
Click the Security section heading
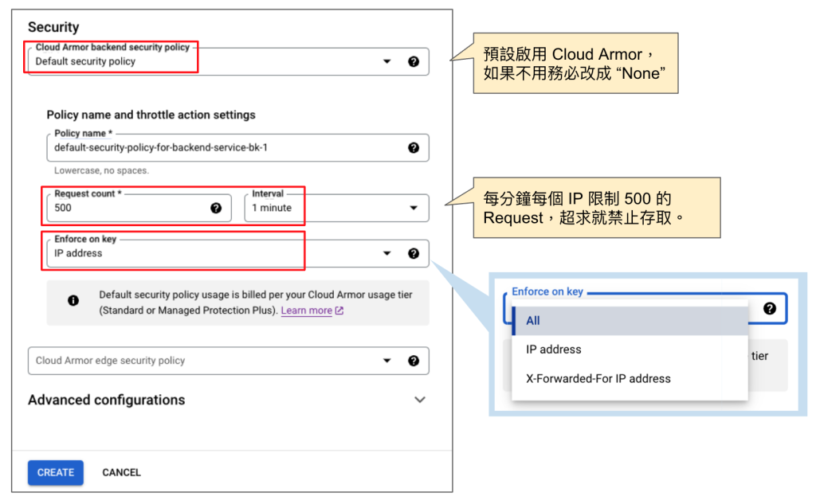(x=53, y=27)
